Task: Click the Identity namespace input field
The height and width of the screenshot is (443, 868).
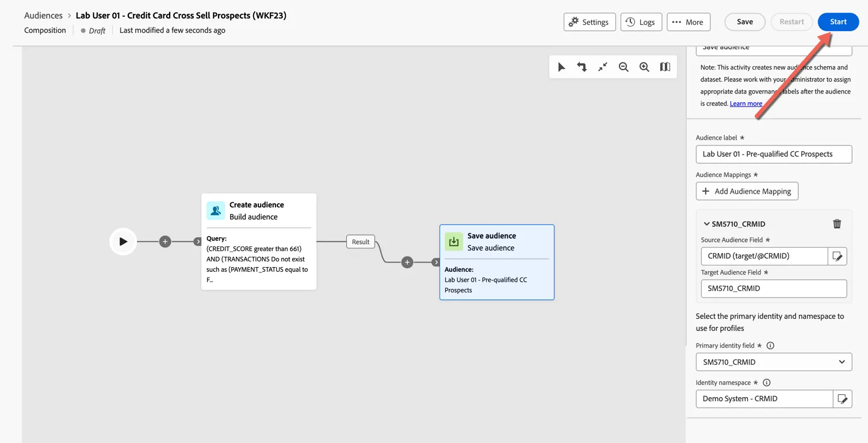Action: tap(764, 399)
